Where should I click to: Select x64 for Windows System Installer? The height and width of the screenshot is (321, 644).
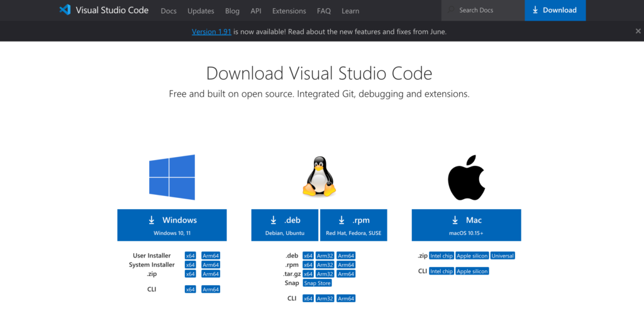tap(190, 264)
